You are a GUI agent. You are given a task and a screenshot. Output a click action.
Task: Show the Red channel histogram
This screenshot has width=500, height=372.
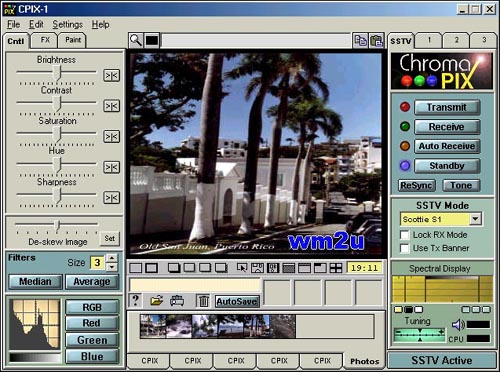[x=92, y=323]
